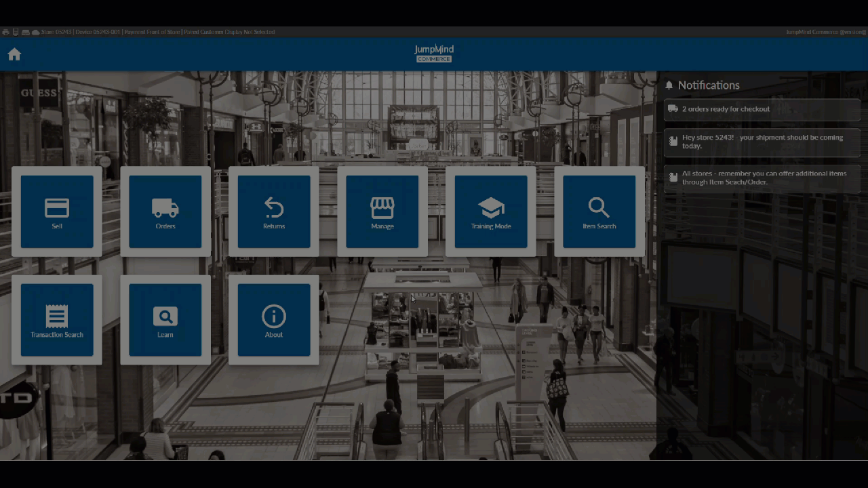Viewport: 868px width, 488px height.
Task: Open the shipment coming today notification
Action: (x=762, y=142)
